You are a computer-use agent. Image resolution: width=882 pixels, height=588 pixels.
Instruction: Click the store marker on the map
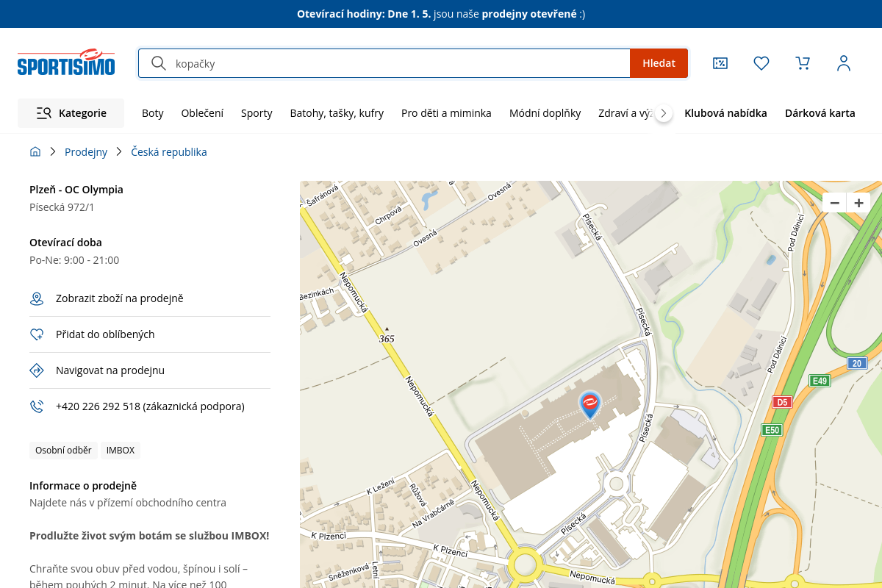pos(589,404)
